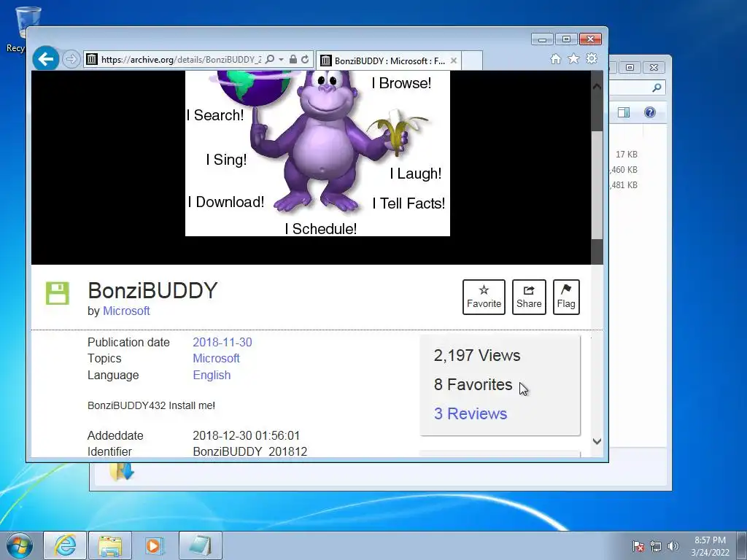The image size is (747, 560).
Task: Open the 3 Reviews link
Action: (471, 414)
